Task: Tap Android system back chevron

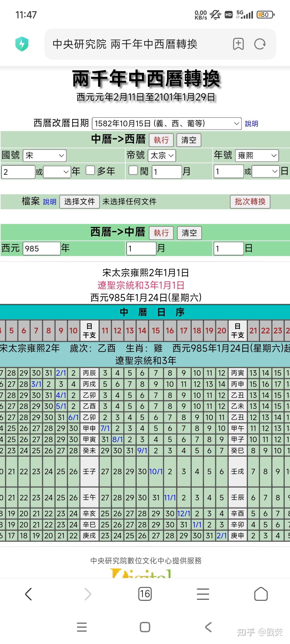Action: click(208, 627)
